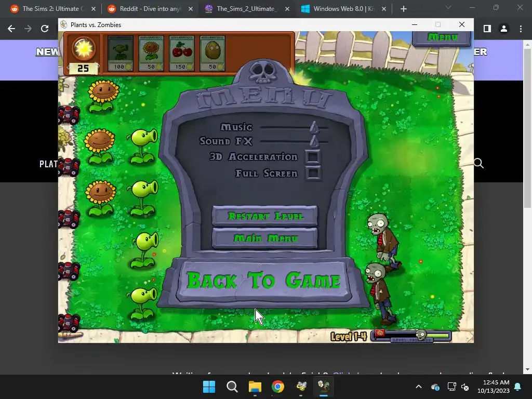Click the Restart Level button
The height and width of the screenshot is (399, 532).
[x=264, y=216]
